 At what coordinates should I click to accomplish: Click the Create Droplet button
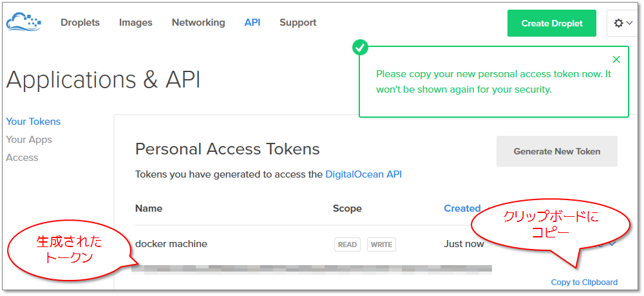[552, 23]
